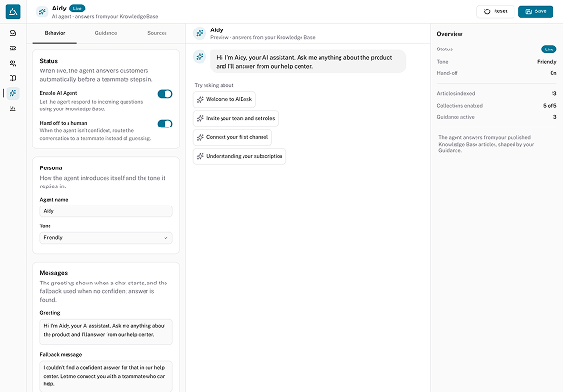The image size is (563, 392).
Task: Toggle the Hand off to a human switch
Action: (x=165, y=124)
